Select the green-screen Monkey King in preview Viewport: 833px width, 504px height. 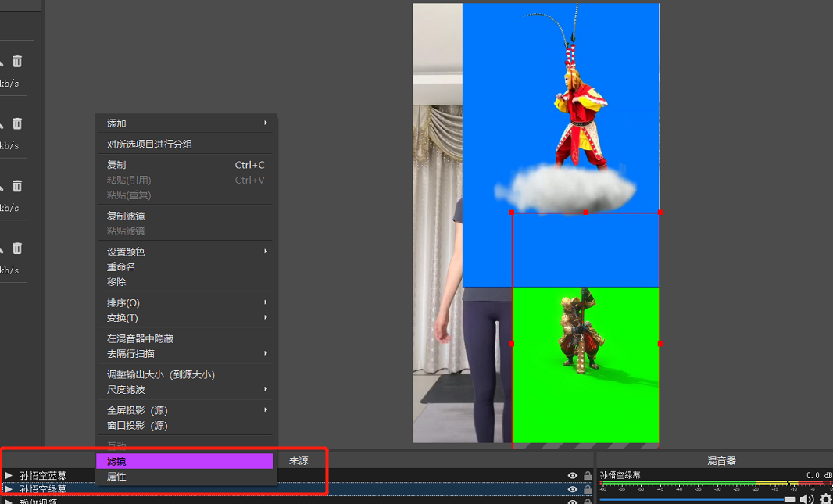(x=585, y=364)
